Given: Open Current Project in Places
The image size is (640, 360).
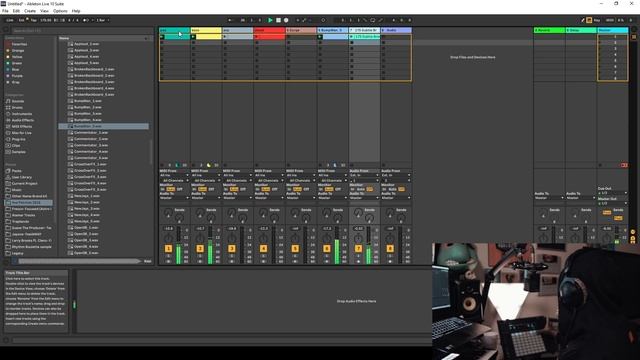Looking at the screenshot, I should [x=24, y=184].
